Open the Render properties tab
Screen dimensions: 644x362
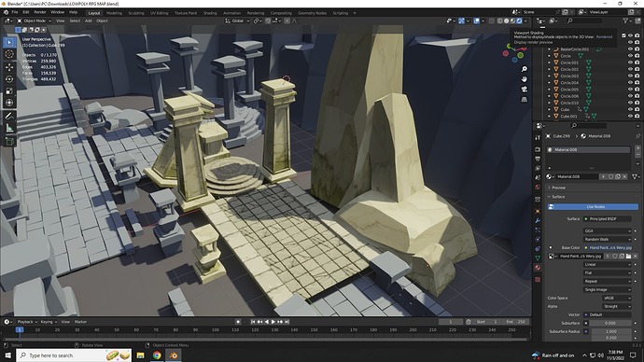[538, 149]
